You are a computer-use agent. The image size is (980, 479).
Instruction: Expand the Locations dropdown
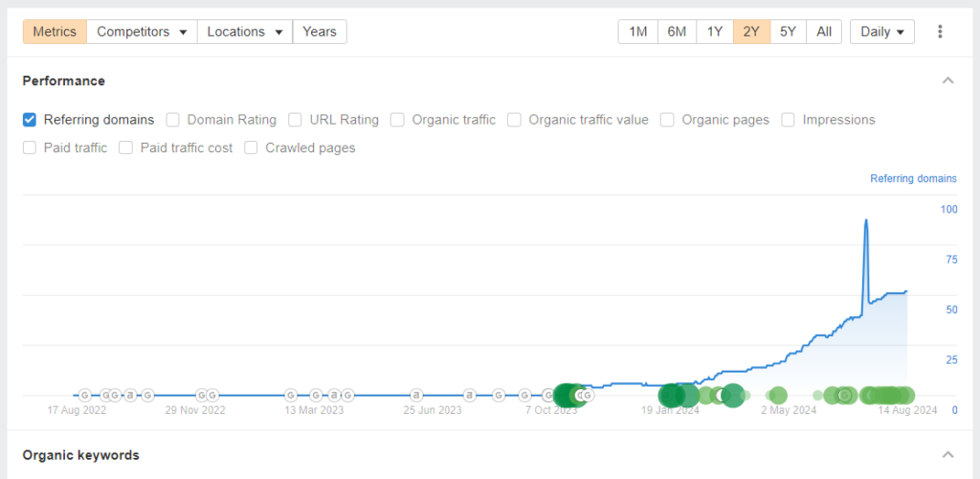(x=245, y=32)
